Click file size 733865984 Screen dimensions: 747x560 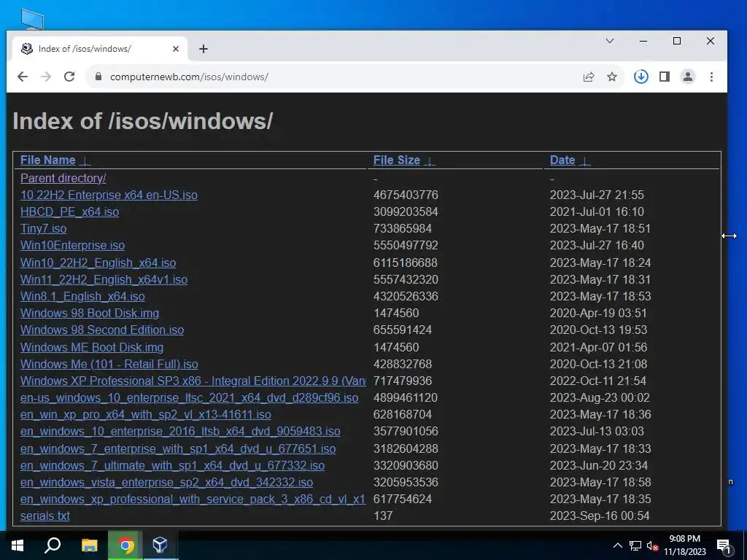tap(403, 228)
